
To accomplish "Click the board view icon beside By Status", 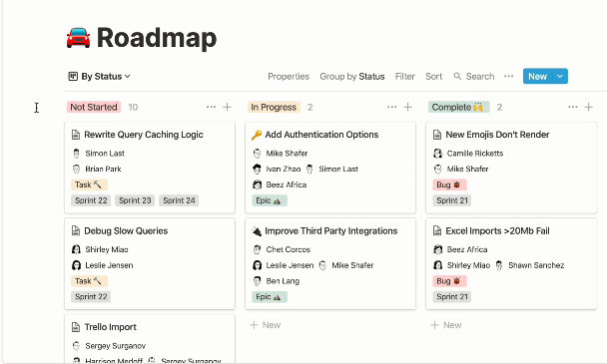I will pos(73,76).
